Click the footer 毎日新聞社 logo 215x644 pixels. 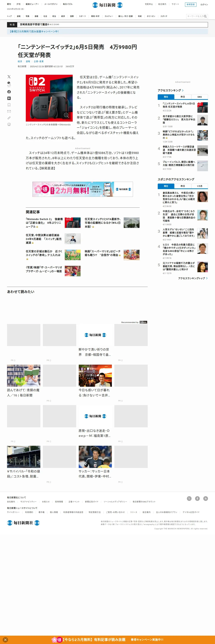point(23,523)
